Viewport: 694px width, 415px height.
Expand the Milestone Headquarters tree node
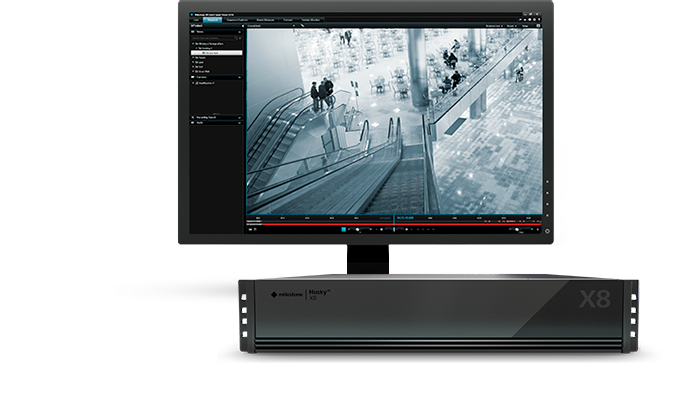coord(194,46)
